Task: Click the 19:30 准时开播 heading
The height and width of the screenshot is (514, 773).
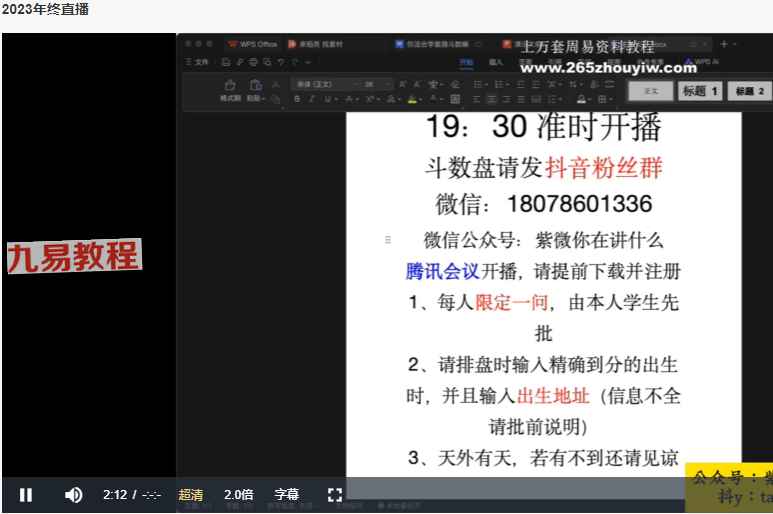Action: [x=543, y=127]
